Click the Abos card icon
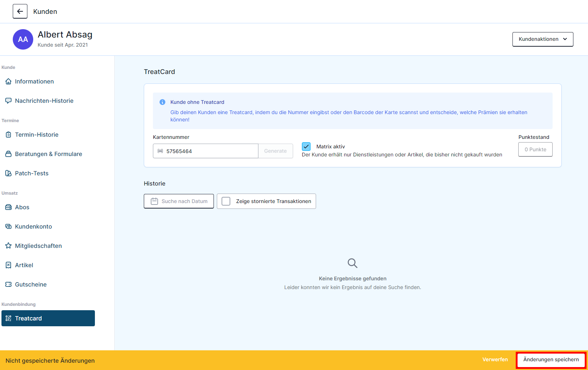 tap(8, 207)
